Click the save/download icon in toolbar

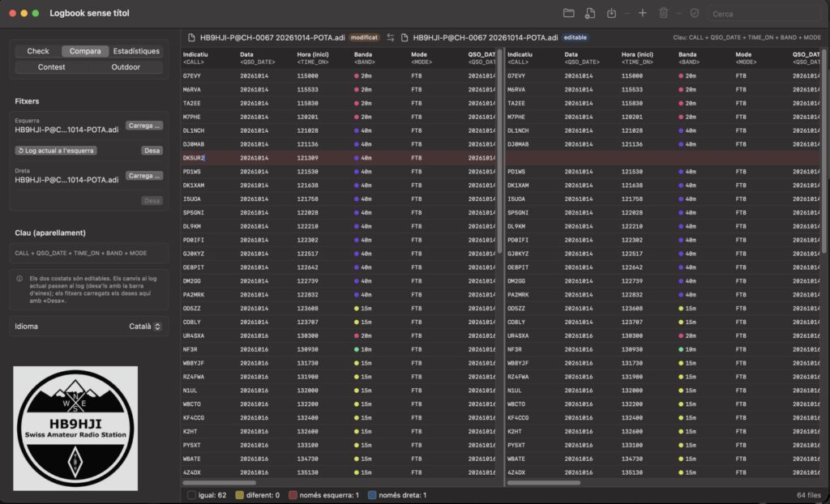coord(611,13)
